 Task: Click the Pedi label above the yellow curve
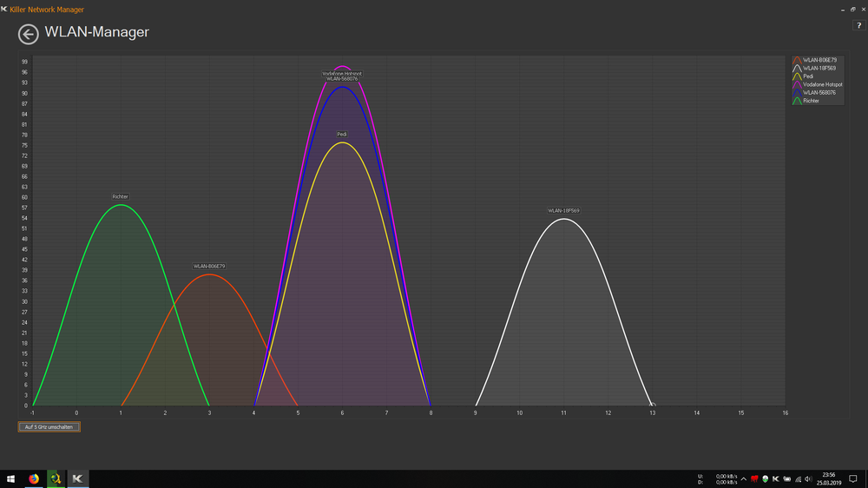point(342,135)
